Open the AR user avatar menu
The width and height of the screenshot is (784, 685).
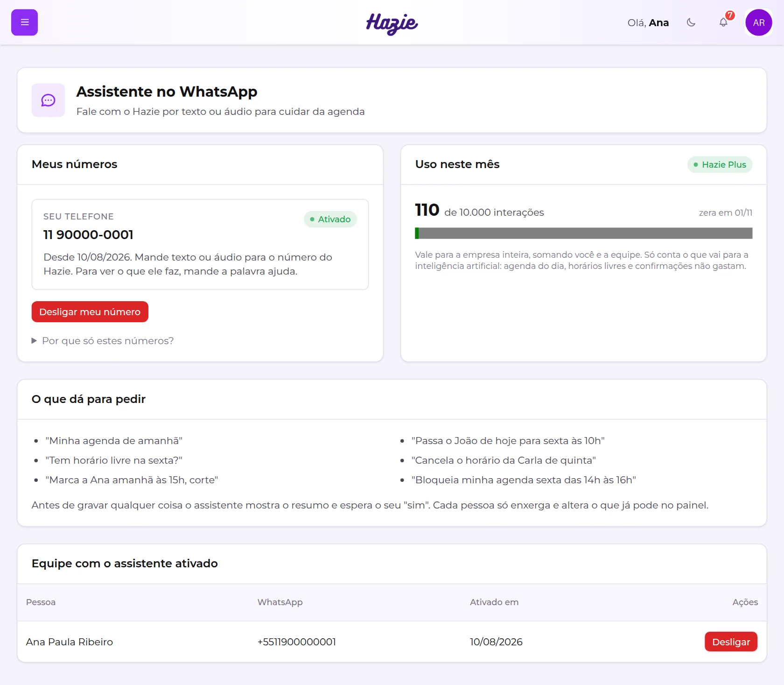coord(759,22)
